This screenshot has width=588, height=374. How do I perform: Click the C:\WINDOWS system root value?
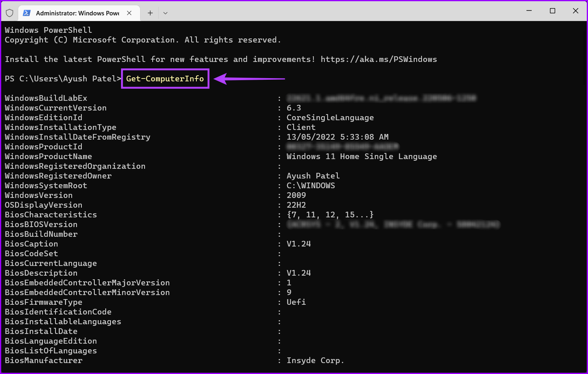click(311, 185)
